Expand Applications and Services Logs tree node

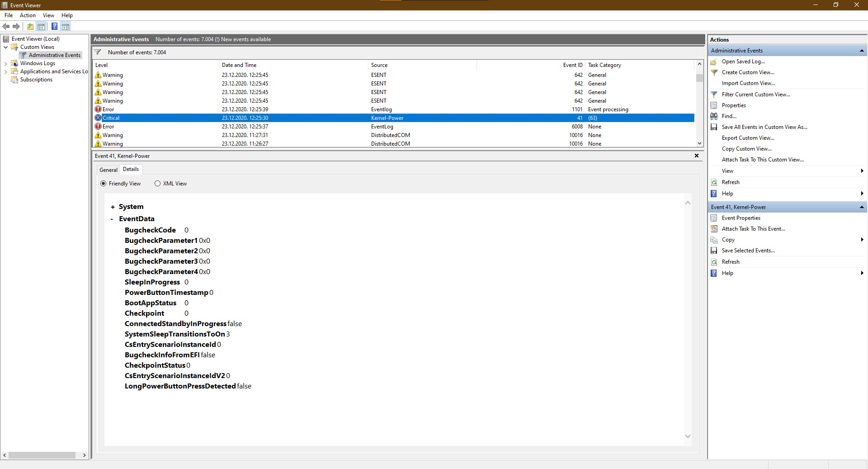click(x=5, y=71)
